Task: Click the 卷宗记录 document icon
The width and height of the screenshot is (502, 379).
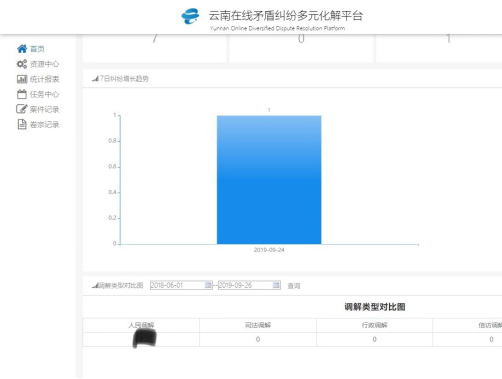Action: [22, 124]
